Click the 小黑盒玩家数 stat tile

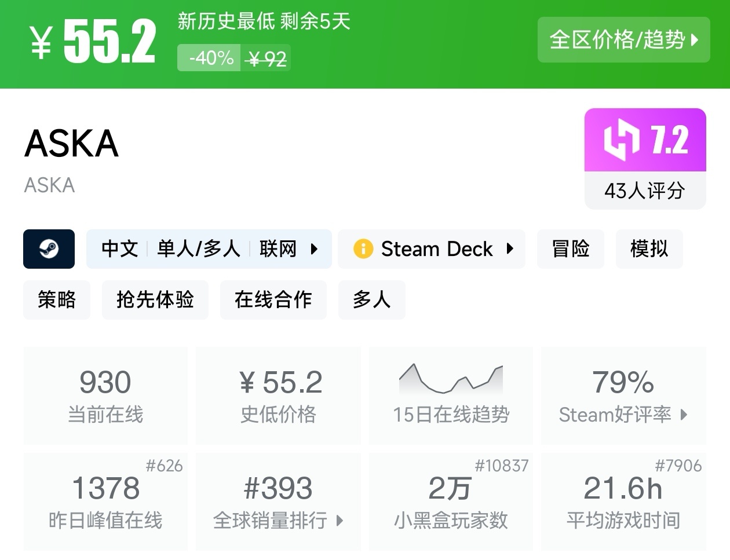[x=451, y=502]
